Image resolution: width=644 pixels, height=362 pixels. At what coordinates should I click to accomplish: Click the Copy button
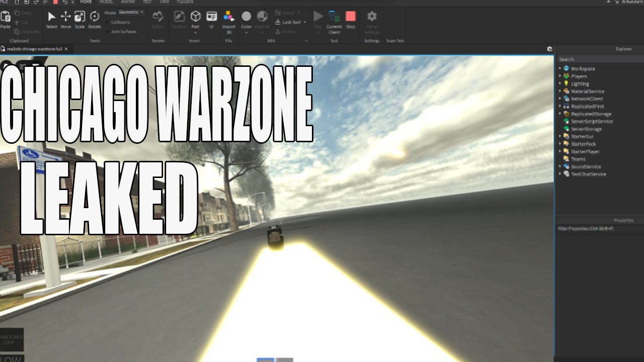23,13
